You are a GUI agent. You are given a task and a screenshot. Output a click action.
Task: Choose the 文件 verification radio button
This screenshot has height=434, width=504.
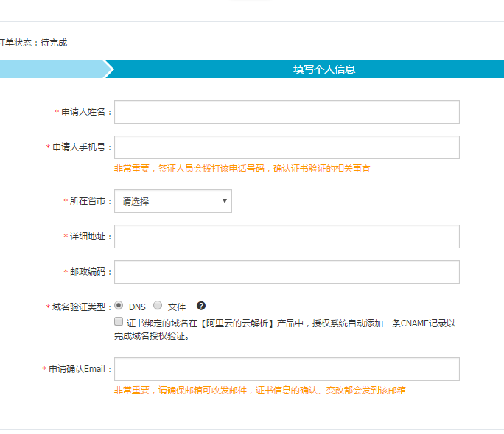(x=158, y=306)
